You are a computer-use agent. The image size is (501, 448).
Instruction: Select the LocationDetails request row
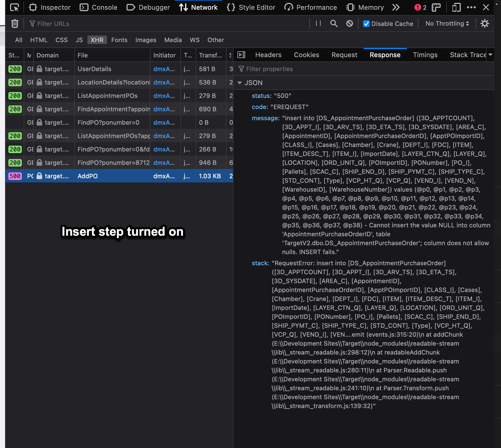click(x=119, y=82)
